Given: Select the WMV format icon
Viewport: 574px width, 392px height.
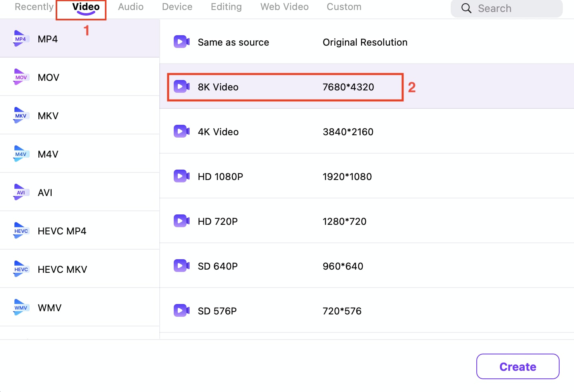Looking at the screenshot, I should 21,307.
